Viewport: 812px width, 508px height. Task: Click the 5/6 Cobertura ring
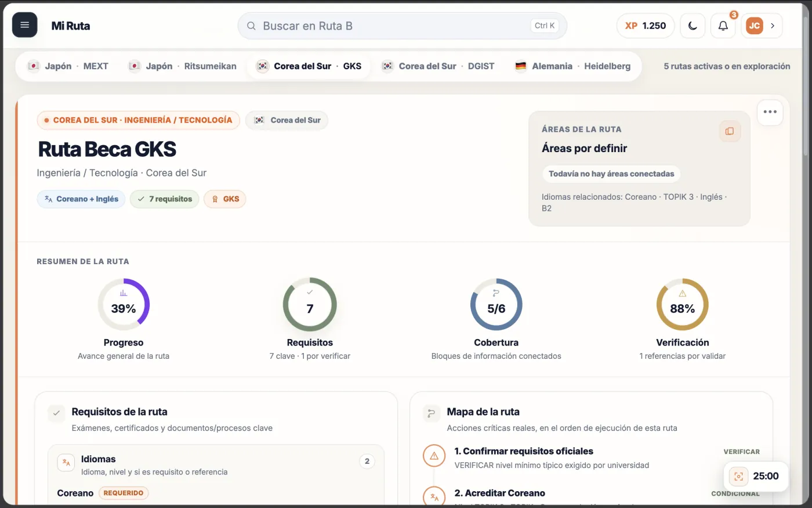pyautogui.click(x=496, y=305)
